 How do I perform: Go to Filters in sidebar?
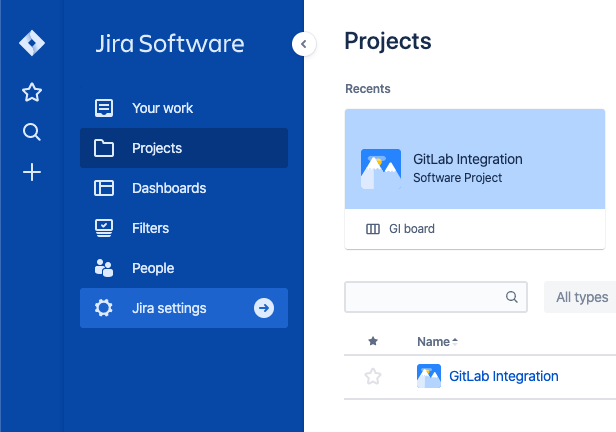point(150,228)
